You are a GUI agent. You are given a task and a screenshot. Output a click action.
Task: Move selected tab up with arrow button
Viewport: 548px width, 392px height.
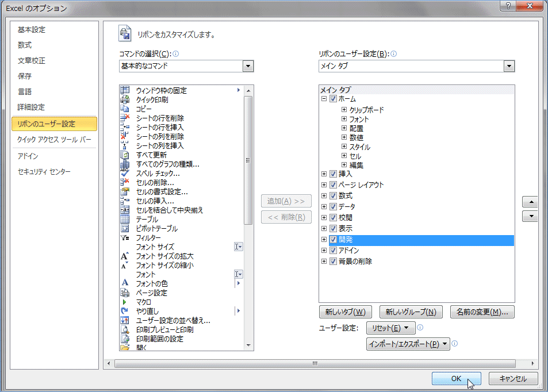point(531,202)
